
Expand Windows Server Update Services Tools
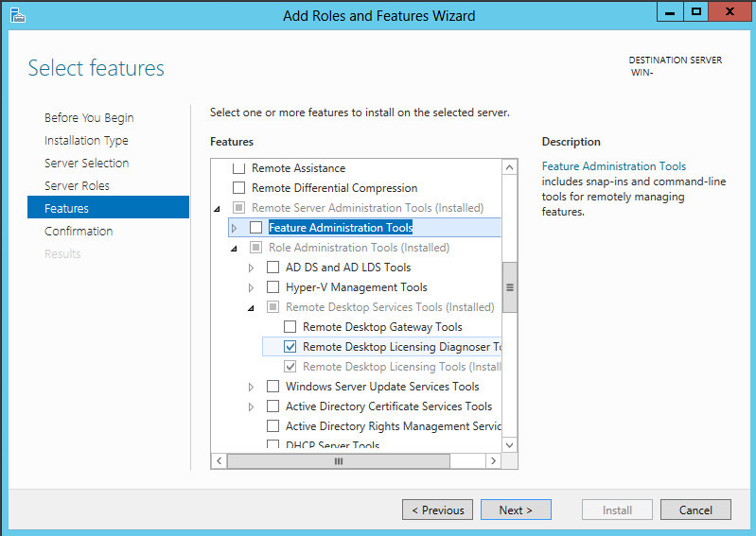251,387
